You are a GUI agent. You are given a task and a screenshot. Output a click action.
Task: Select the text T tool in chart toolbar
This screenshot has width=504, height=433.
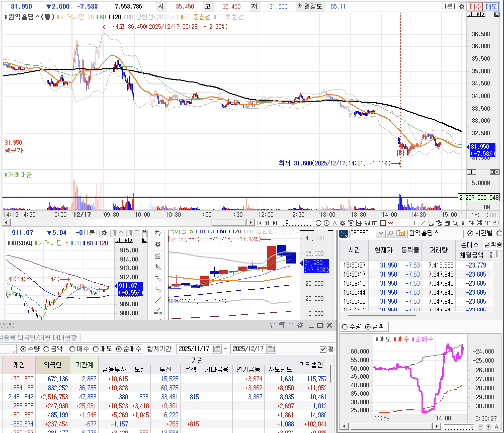click(x=487, y=223)
